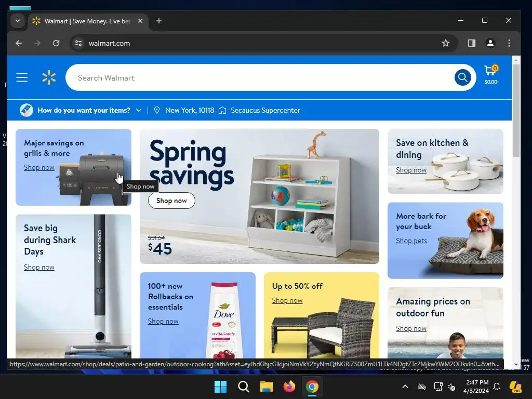Go back with browser back arrow
Screen dimensions: 532x399
(19, 43)
